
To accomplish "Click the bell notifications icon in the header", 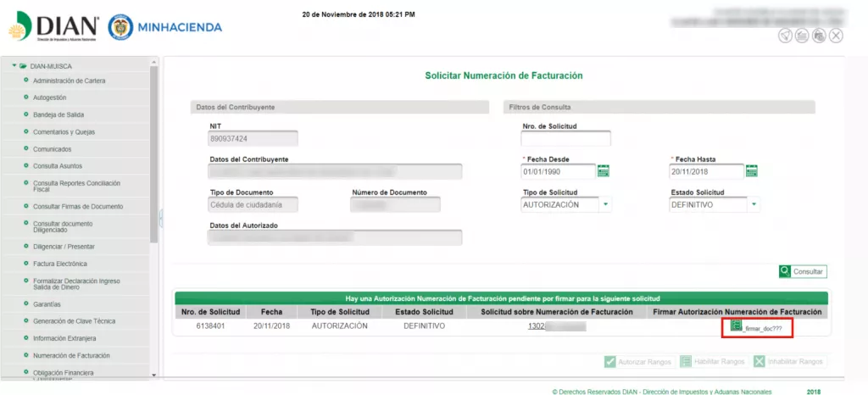I will (x=785, y=36).
